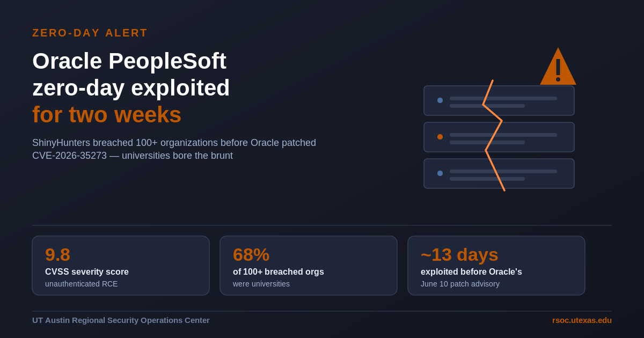The width and height of the screenshot is (644, 338).
Task: Select the bottom server rack unit
Action: pyautogui.click(x=499, y=173)
